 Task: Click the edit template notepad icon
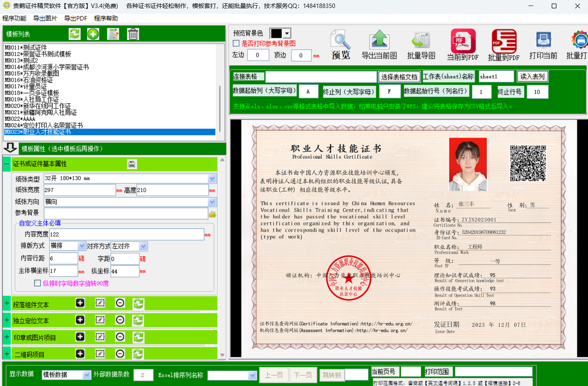[113, 34]
